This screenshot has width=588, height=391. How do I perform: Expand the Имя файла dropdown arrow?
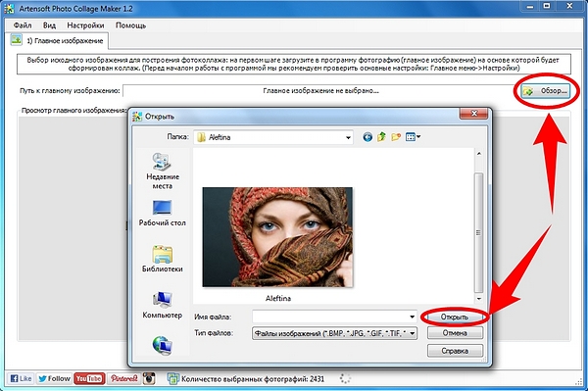[x=413, y=317]
